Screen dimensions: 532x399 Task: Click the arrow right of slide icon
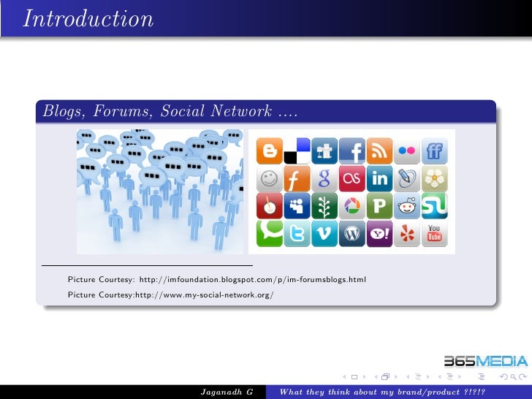tap(365, 377)
